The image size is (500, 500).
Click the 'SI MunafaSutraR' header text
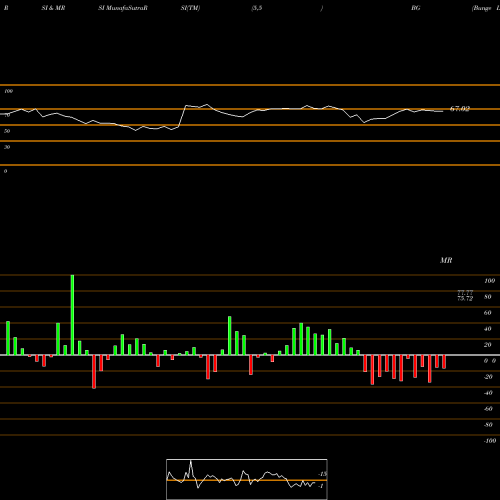click(123, 8)
